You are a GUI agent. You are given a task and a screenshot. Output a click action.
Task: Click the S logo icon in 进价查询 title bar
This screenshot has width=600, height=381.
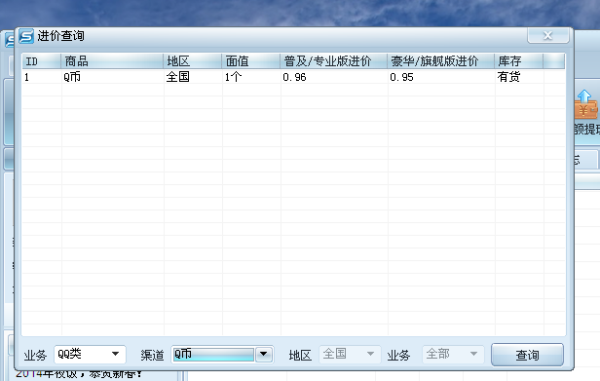point(26,36)
